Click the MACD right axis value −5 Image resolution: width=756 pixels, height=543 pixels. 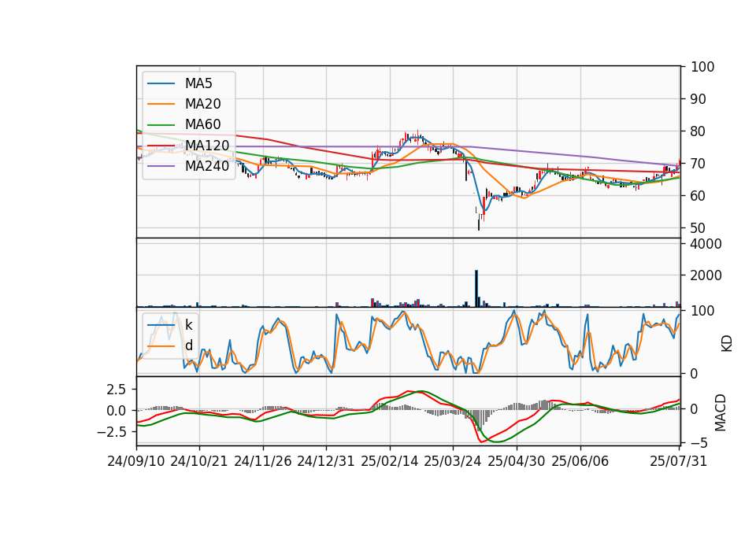tap(699, 443)
